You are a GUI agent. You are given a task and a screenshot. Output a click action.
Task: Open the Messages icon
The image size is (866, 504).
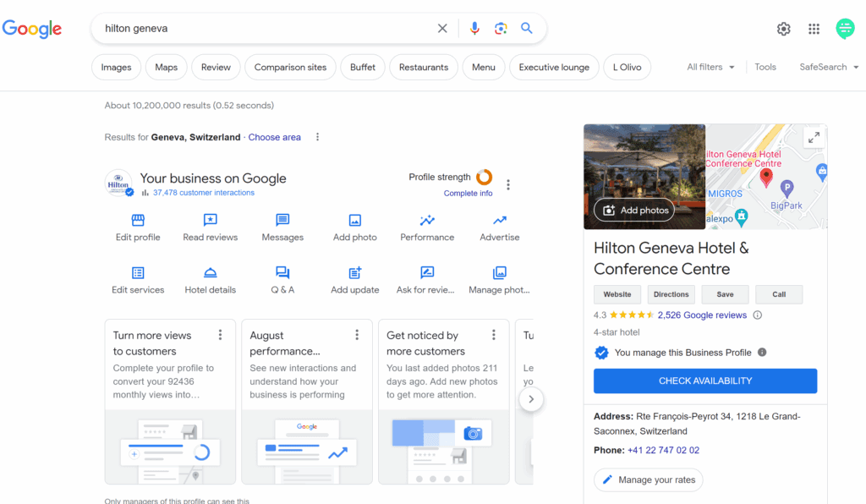pyautogui.click(x=282, y=221)
